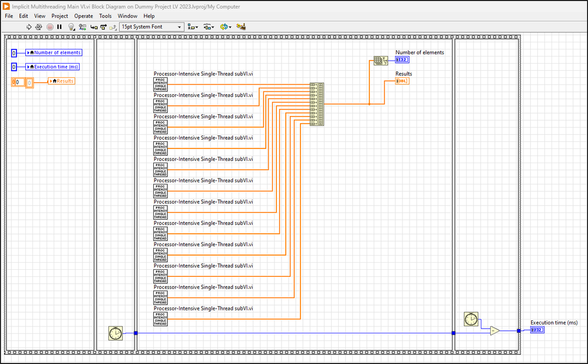This screenshot has width=588, height=364.
Task: Toggle Retain Wire Values button
Action: coord(82,27)
